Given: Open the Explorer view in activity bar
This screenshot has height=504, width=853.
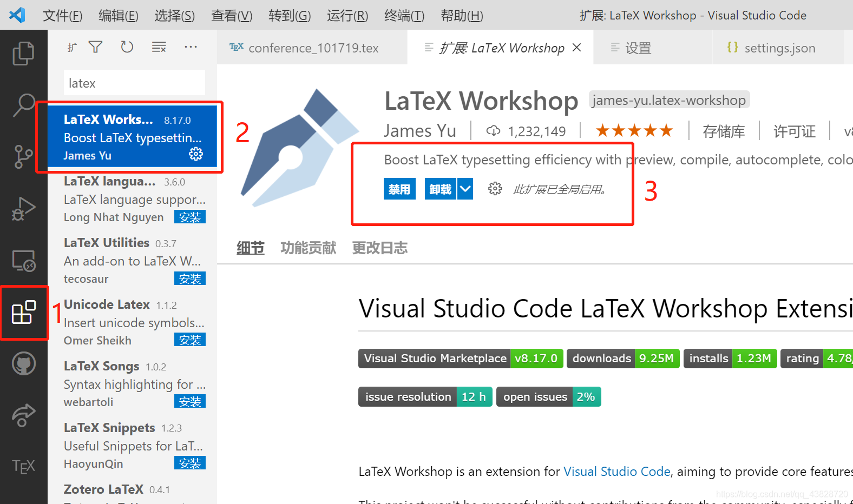Looking at the screenshot, I should (x=23, y=53).
